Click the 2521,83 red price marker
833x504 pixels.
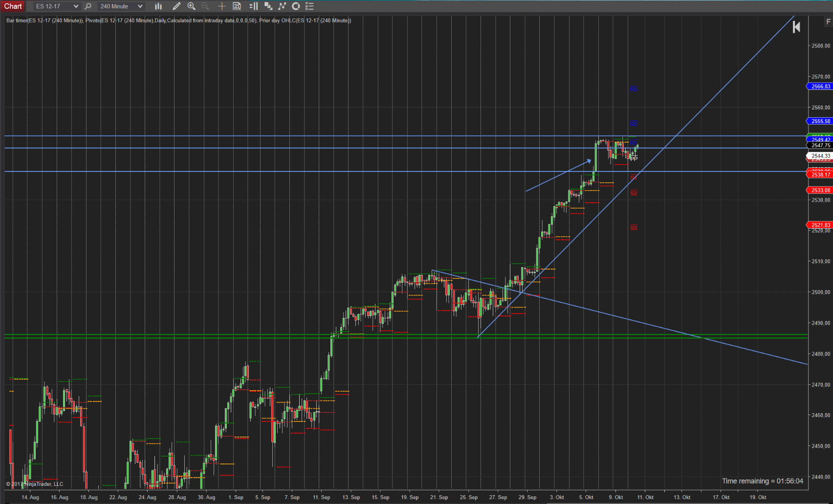(x=820, y=225)
